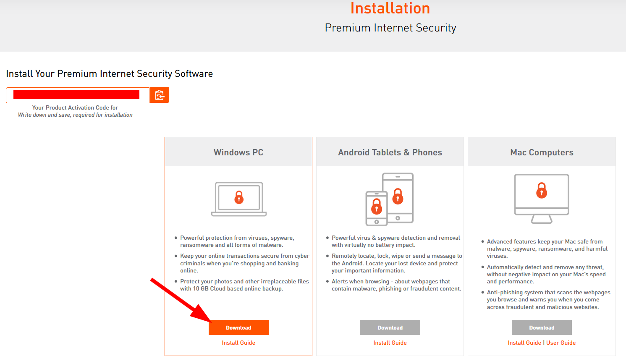Viewport: 626px width, 364px height.
Task: Click the Install Your Premium Internet Security Software heading
Action: (109, 73)
